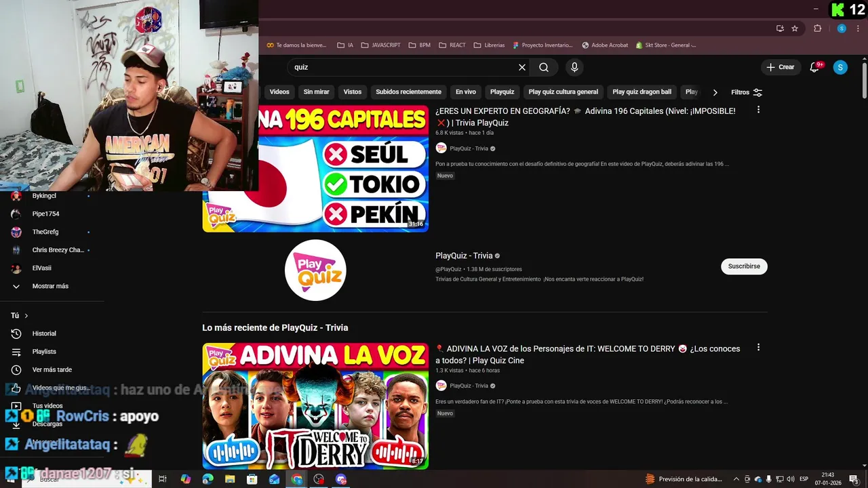Open the JAVASCRIPT bookmarks folder
The image size is (868, 488).
(x=380, y=45)
